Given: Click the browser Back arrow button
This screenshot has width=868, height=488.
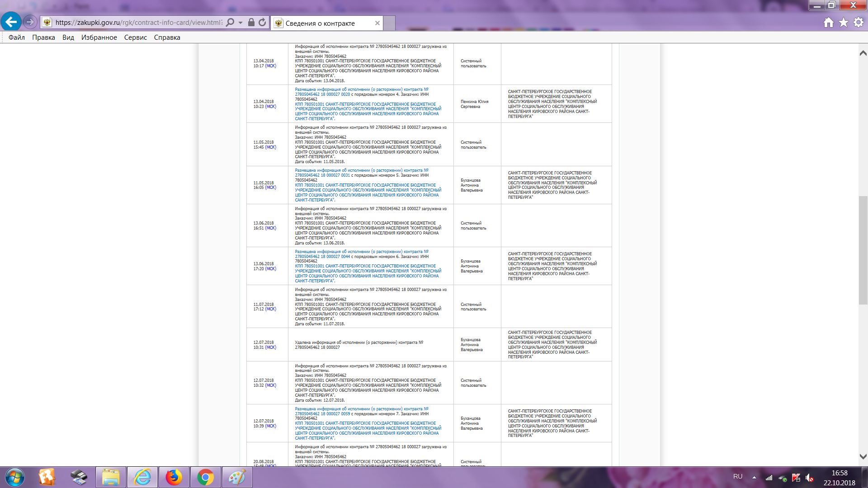Looking at the screenshot, I should click(x=11, y=22).
